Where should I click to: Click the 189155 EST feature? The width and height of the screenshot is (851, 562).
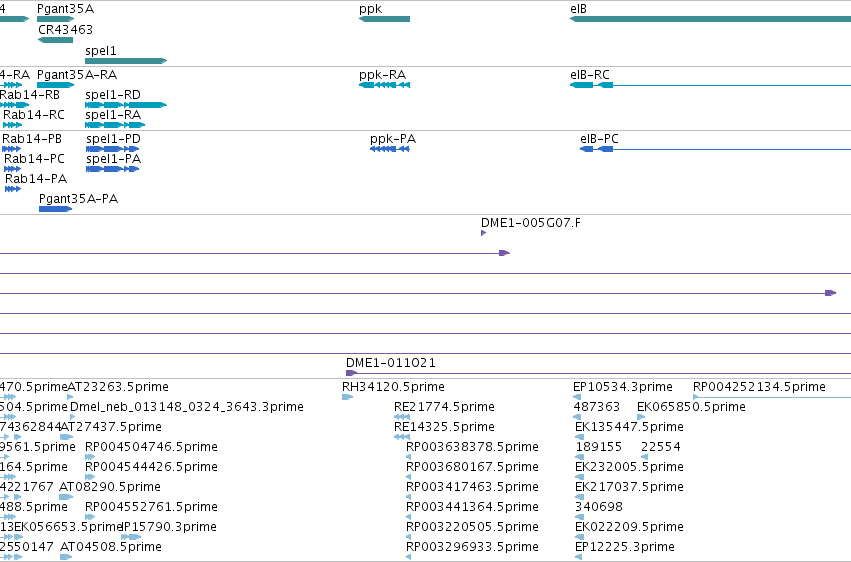click(579, 457)
